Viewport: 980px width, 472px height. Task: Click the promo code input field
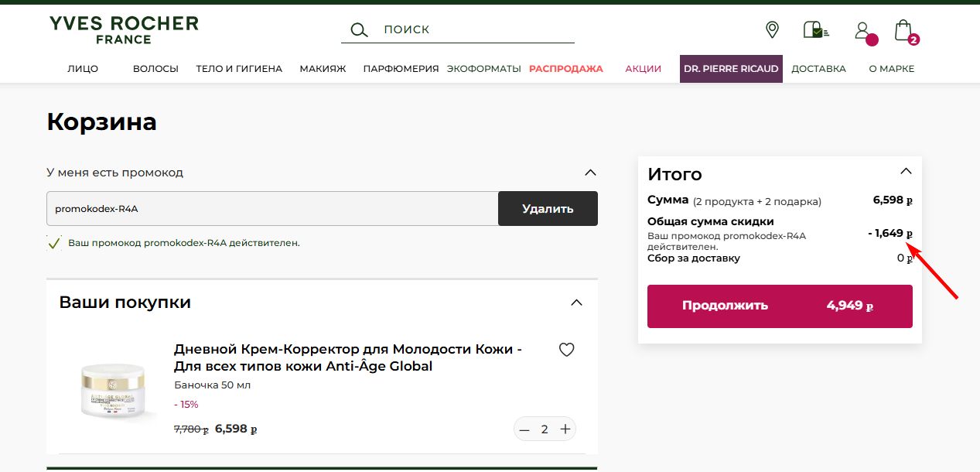click(x=271, y=208)
